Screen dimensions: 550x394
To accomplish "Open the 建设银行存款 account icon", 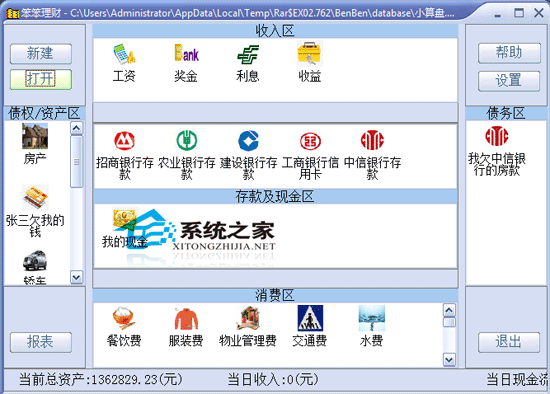I will [248, 141].
